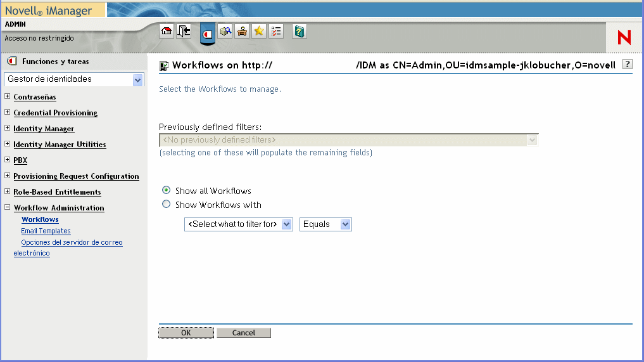Click the OK button
This screenshot has width=644, height=362.
[186, 333]
